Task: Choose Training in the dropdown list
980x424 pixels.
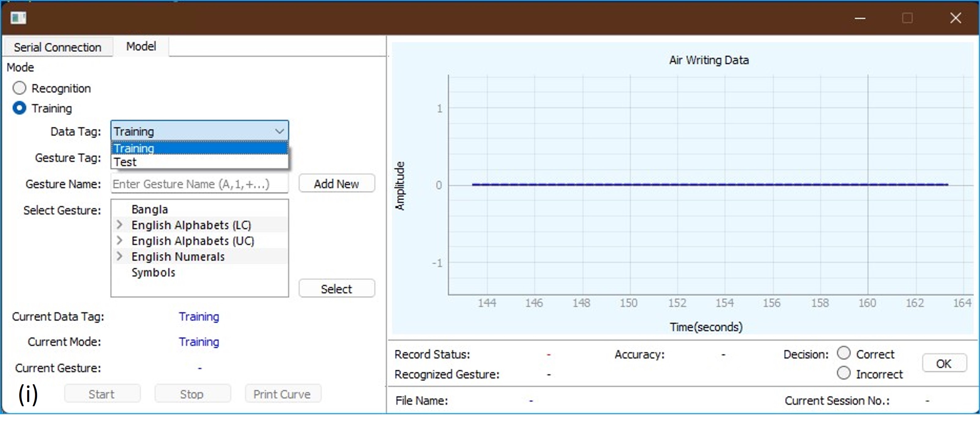Action: click(x=199, y=148)
